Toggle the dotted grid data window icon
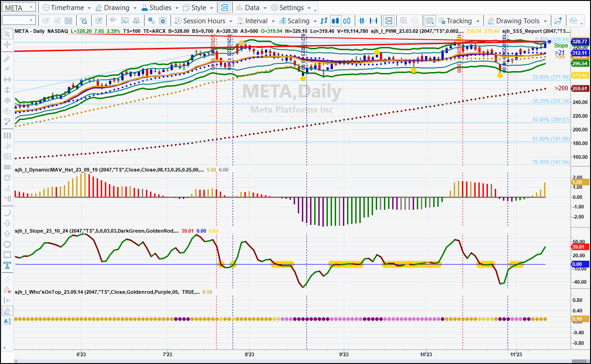The height and width of the screenshot is (364, 591). coord(430,21)
